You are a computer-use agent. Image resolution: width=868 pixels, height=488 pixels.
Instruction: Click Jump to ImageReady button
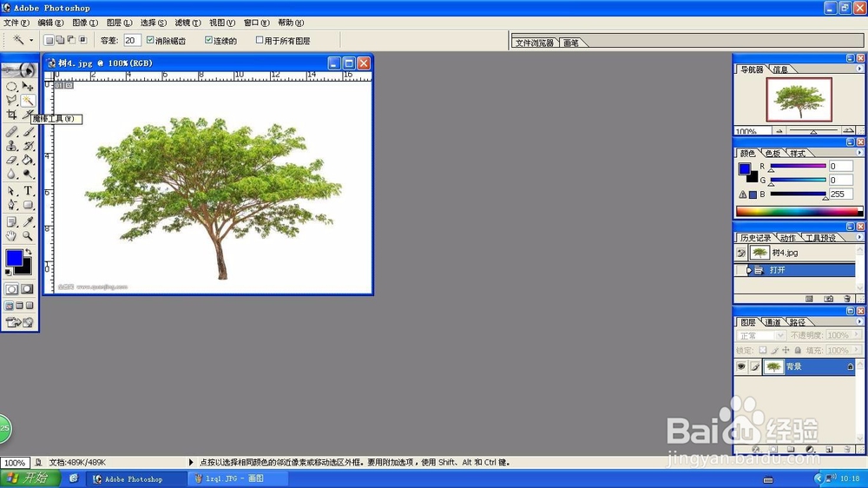coord(19,322)
